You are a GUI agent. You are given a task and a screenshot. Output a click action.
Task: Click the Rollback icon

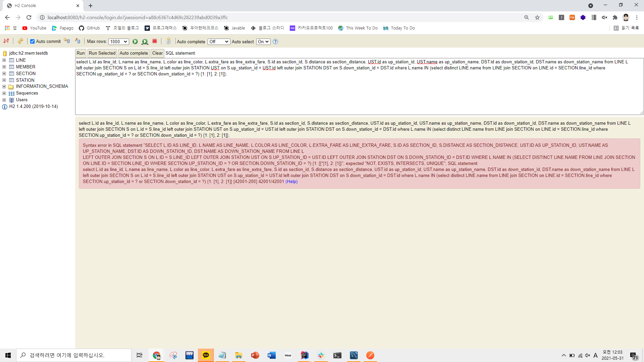(67, 41)
